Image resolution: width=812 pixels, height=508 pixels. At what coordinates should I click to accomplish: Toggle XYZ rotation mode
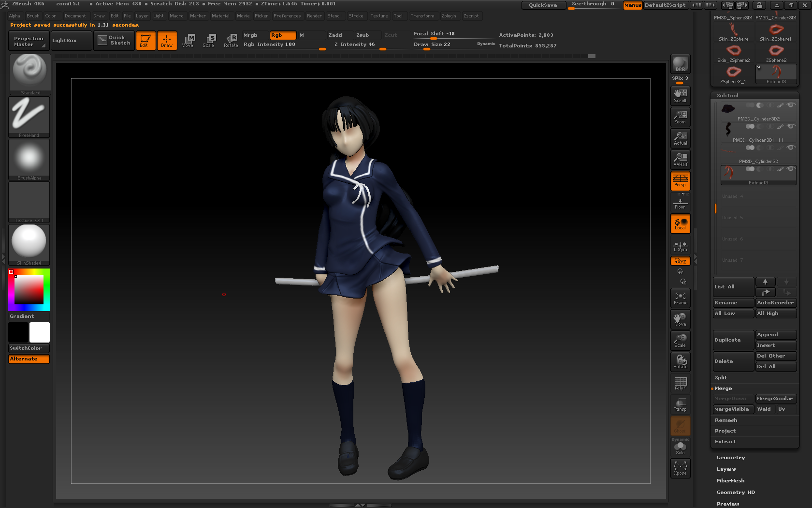[x=680, y=261]
